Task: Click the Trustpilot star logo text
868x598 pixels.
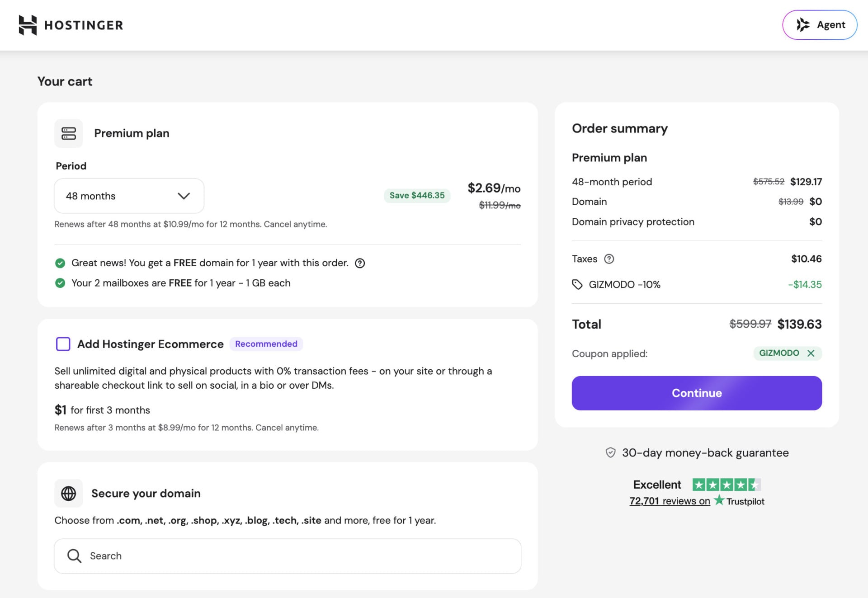Action: pyautogui.click(x=739, y=501)
